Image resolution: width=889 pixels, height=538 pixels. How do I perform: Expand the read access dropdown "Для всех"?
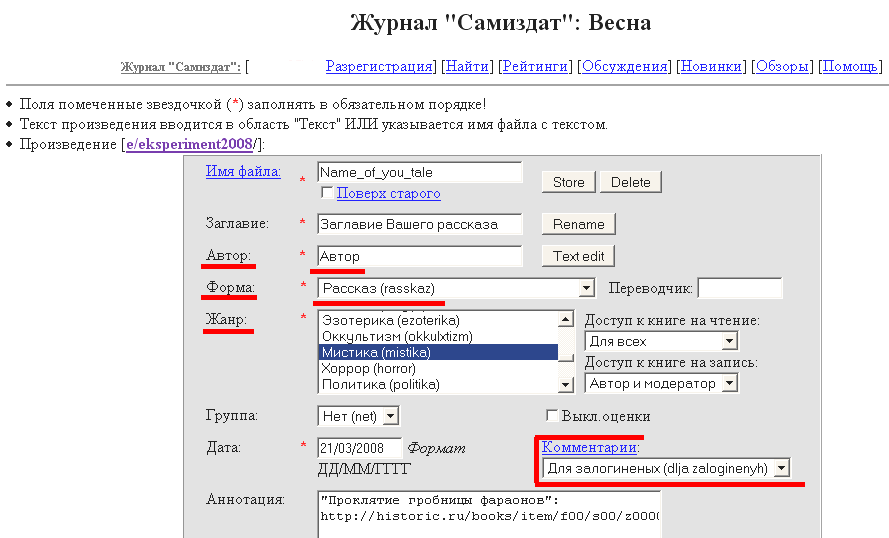click(661, 342)
